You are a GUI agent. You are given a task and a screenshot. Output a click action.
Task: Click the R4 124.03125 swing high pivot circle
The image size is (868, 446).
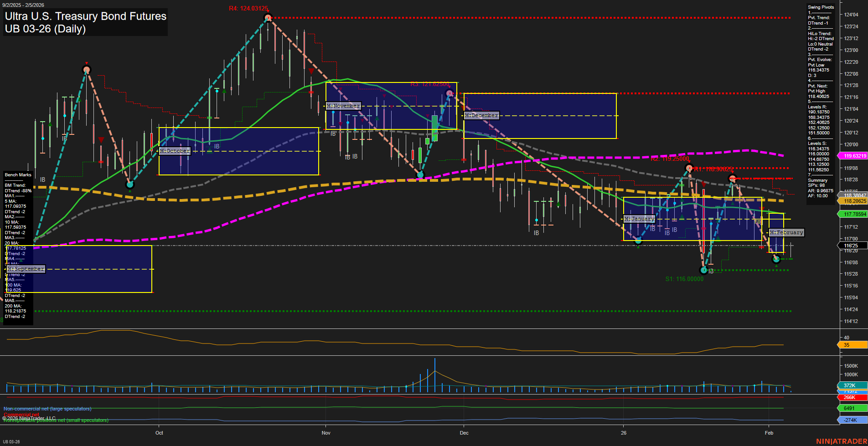click(x=268, y=18)
